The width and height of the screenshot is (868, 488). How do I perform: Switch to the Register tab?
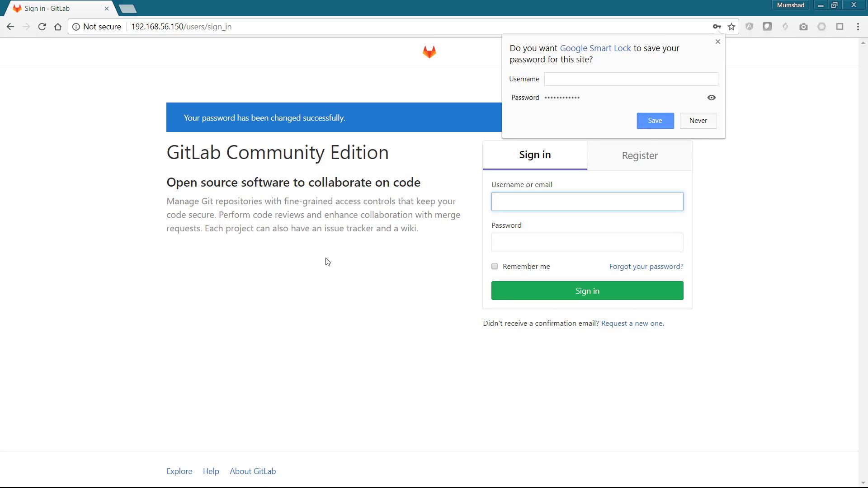point(640,155)
